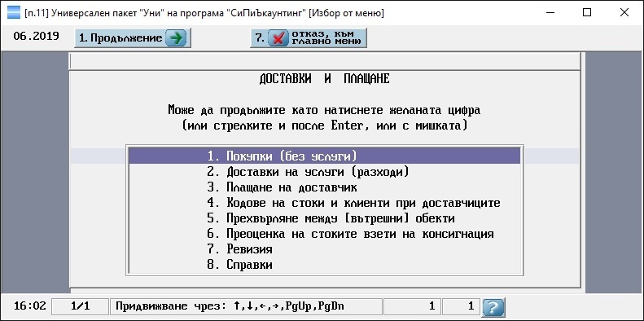This screenshot has width=644, height=321.
Task: Click the 1. Продължение button label
Action: (x=120, y=38)
